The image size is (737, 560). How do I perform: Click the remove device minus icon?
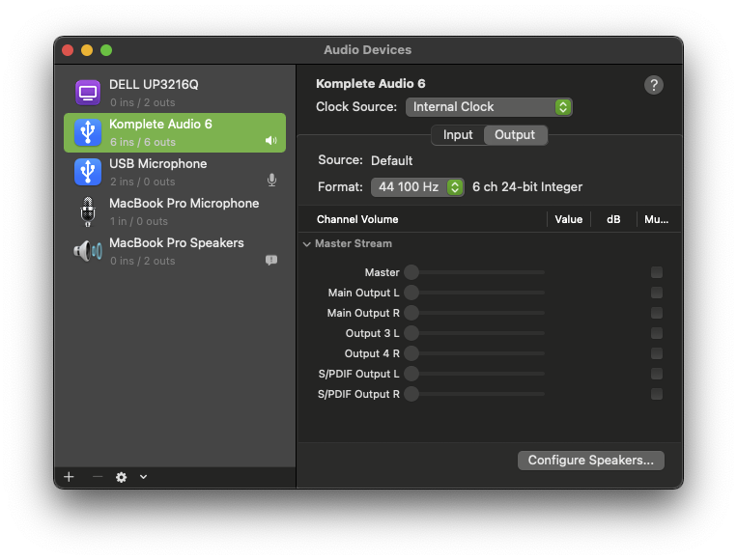97,477
